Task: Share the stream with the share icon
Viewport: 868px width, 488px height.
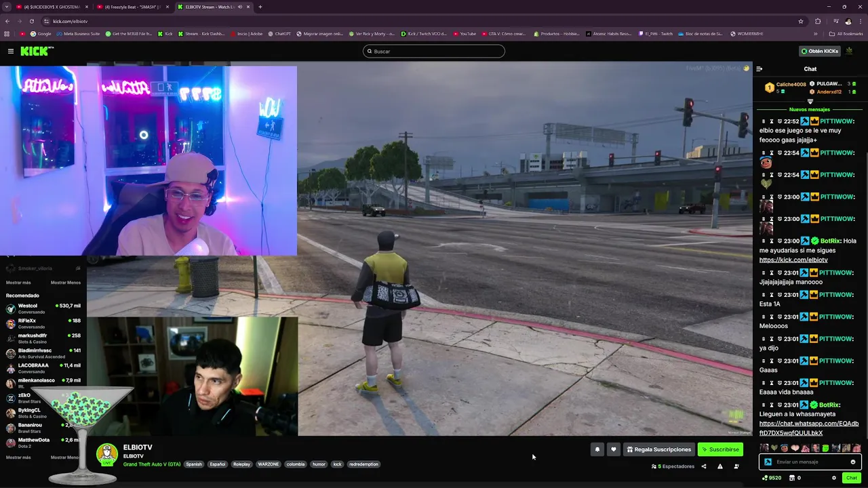Action: 703,466
